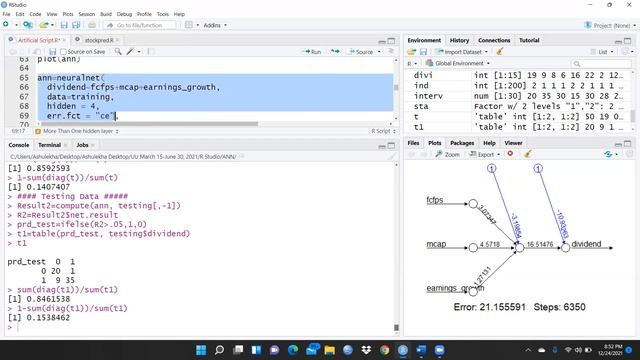Click the editor horizontal scrollbar

click(149, 124)
